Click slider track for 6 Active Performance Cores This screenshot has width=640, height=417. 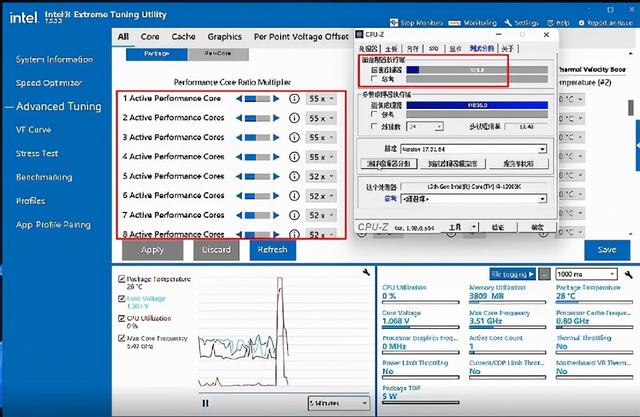tap(258, 196)
